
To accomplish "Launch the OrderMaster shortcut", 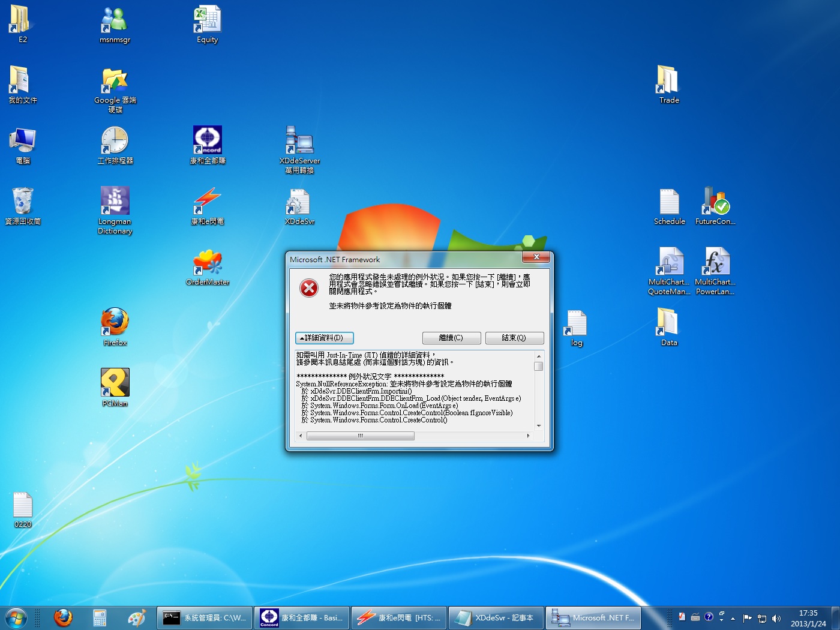I will pyautogui.click(x=208, y=266).
